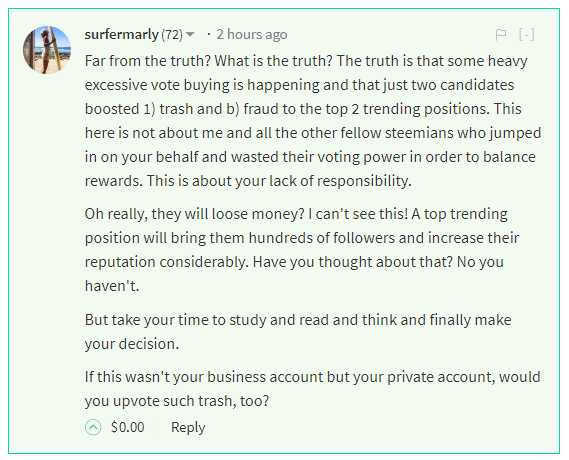569x460 pixels.
Task: Open the surfermarly username link
Action: pyautogui.click(x=122, y=35)
